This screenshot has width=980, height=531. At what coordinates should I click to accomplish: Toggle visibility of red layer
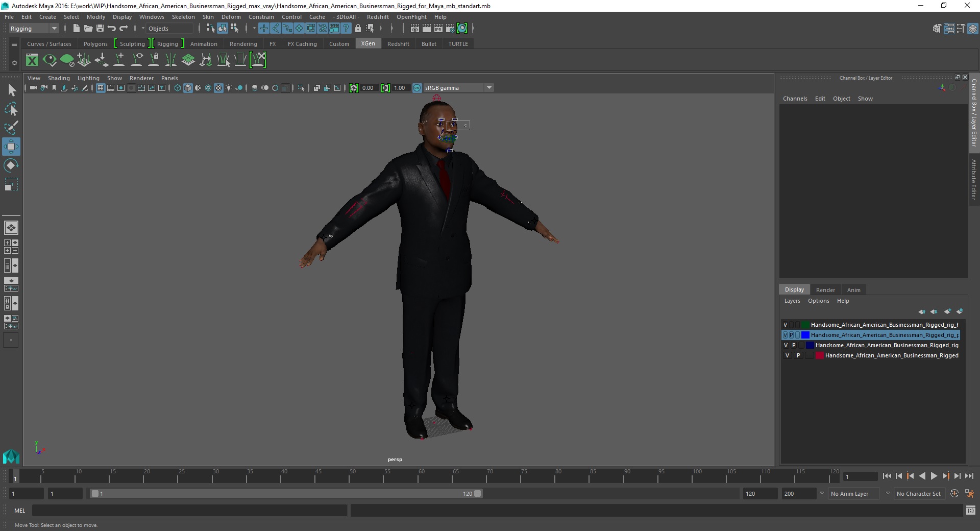pos(787,355)
